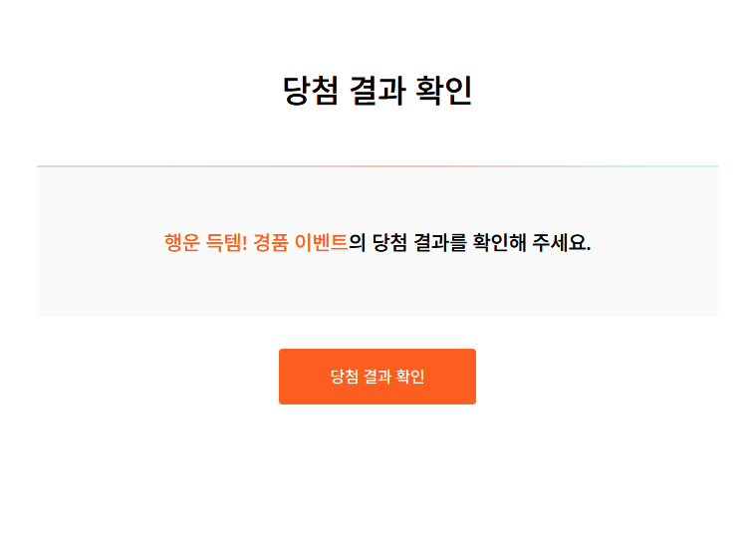This screenshot has height=537, width=756.
Task: Click the word 확인해 in the message
Action: [499, 242]
